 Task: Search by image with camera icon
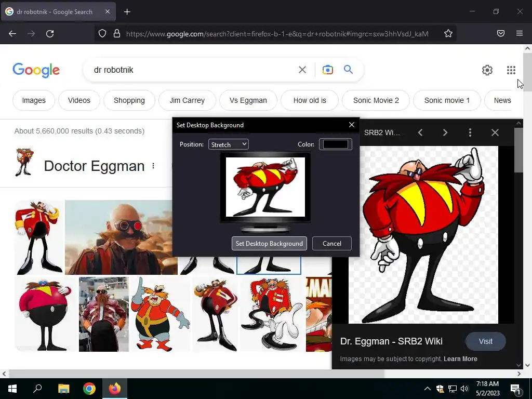pos(327,70)
